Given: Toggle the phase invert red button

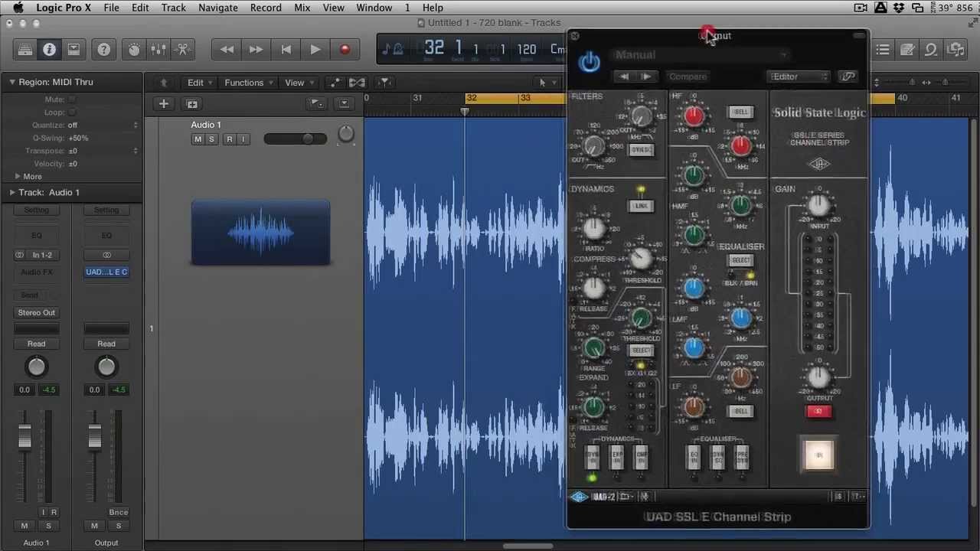Looking at the screenshot, I should tap(818, 412).
